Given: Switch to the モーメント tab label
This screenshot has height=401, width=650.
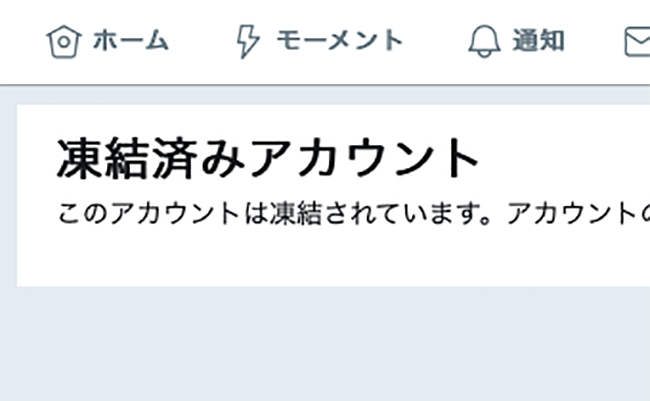Looking at the screenshot, I should [340, 40].
